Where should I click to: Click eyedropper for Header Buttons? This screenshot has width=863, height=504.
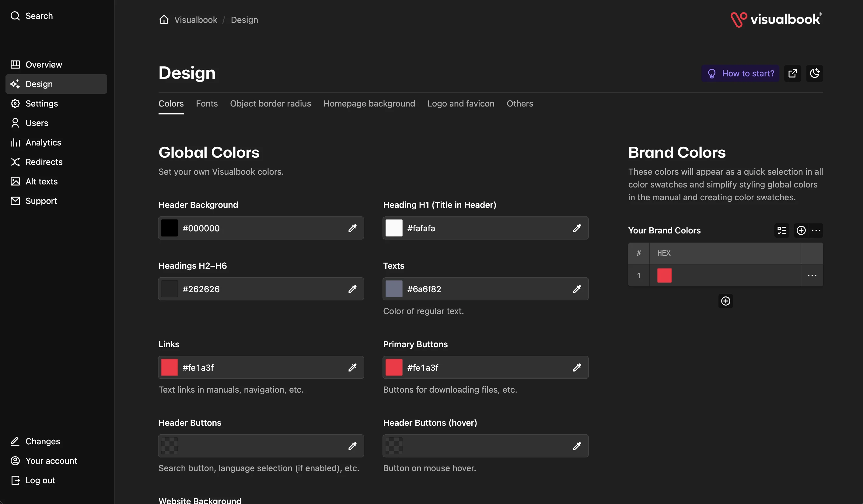coord(352,446)
